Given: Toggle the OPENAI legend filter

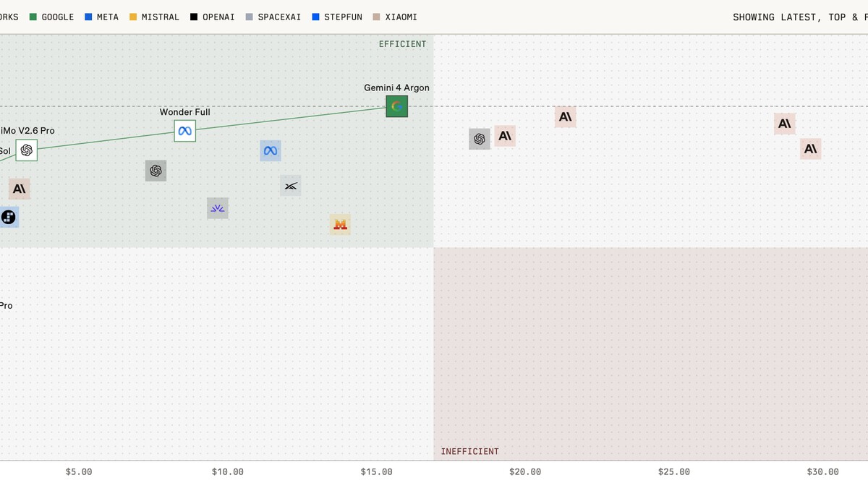Looking at the screenshot, I should point(213,17).
